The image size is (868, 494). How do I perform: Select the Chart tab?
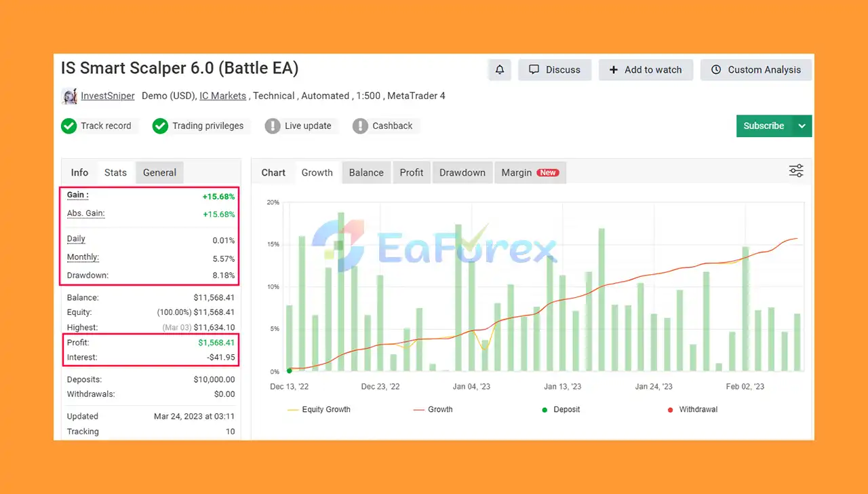tap(273, 172)
